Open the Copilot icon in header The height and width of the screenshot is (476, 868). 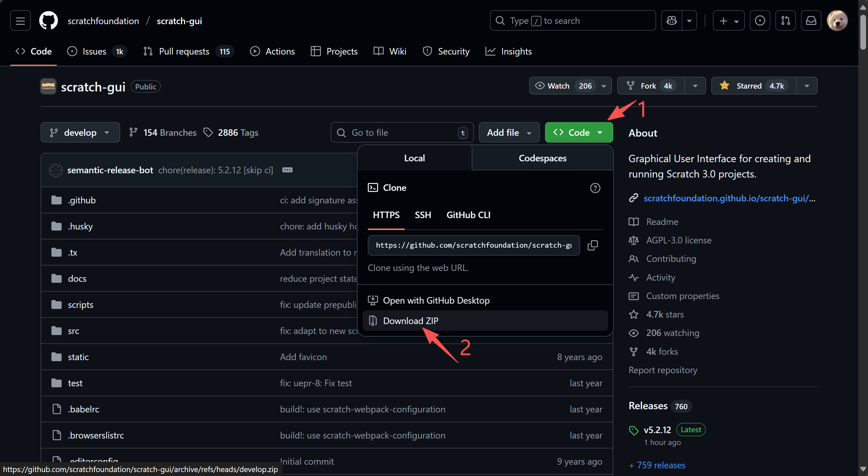coord(671,21)
